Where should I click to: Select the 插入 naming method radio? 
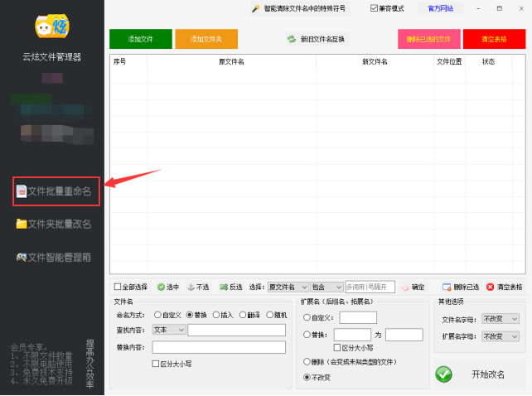(216, 315)
